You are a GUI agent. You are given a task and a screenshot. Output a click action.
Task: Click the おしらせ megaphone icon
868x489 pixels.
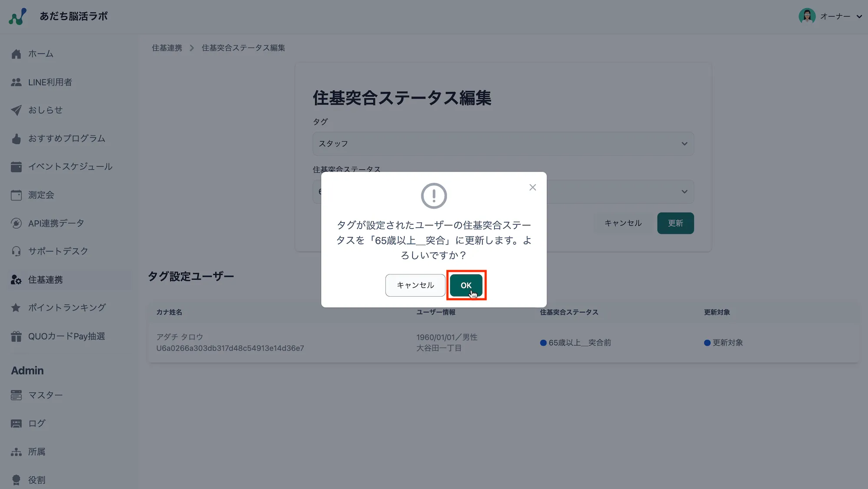(16, 110)
